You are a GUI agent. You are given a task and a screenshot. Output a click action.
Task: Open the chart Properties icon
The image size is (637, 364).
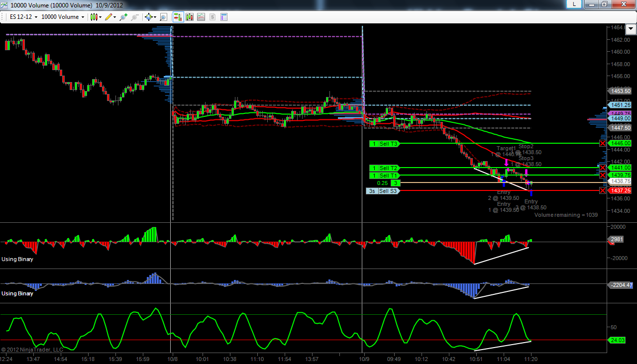pos(224,17)
